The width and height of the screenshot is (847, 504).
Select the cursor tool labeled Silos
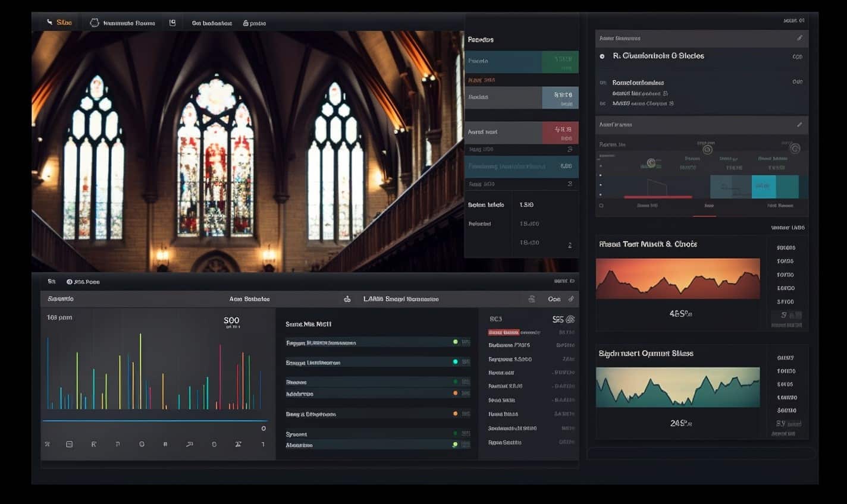[x=59, y=22]
